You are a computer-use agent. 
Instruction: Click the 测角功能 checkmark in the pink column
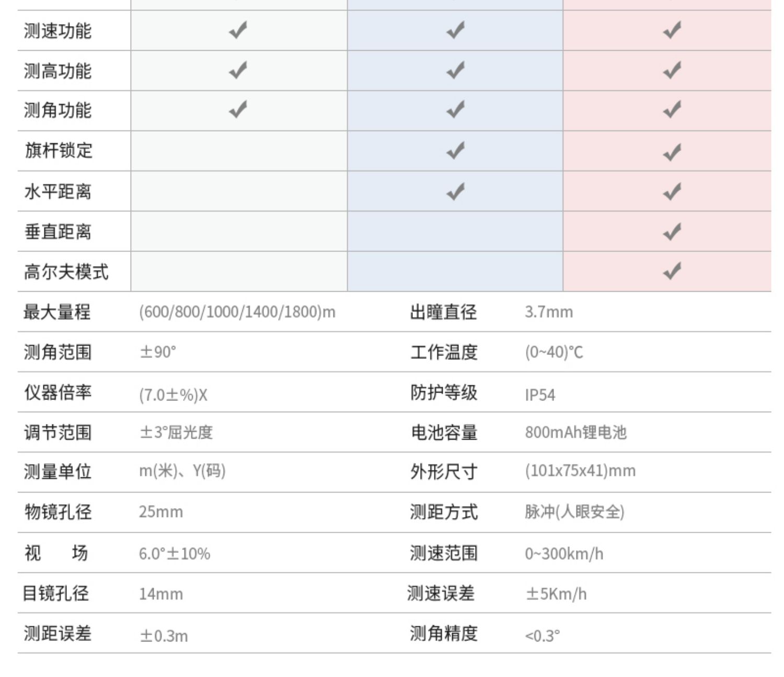click(672, 110)
